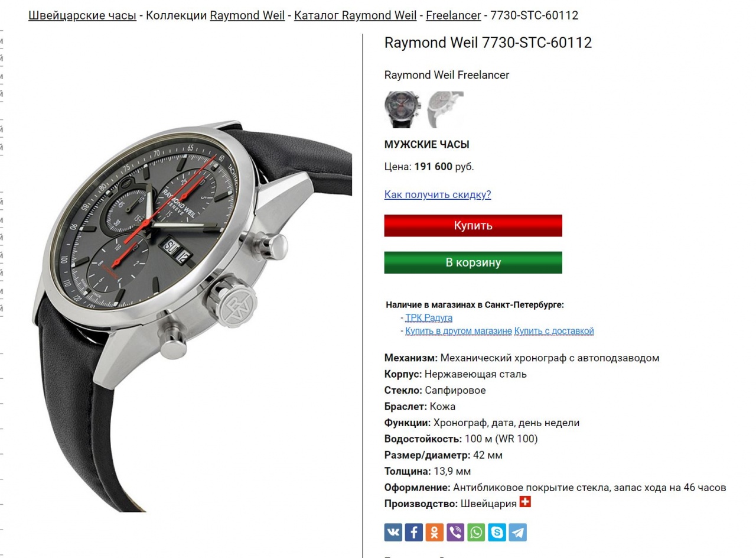
Task: Open Купить в другом магазине link
Action: [458, 331]
